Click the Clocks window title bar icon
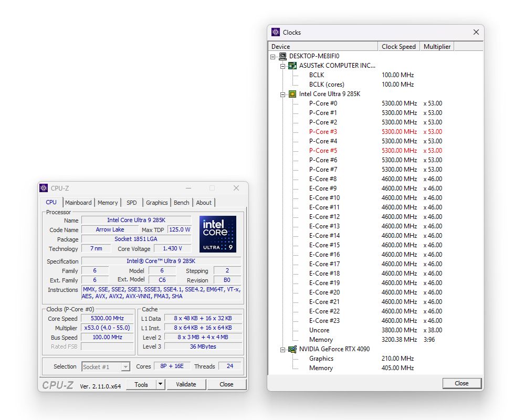 pyautogui.click(x=276, y=32)
